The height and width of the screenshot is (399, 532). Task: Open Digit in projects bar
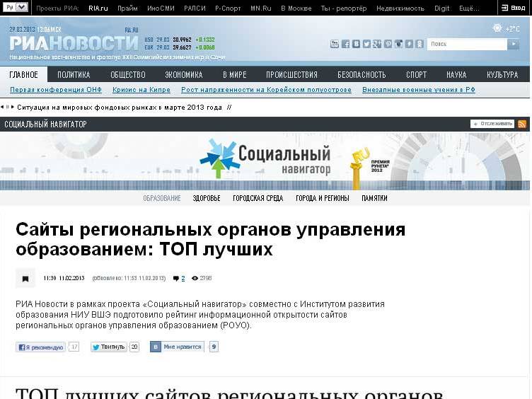441,8
